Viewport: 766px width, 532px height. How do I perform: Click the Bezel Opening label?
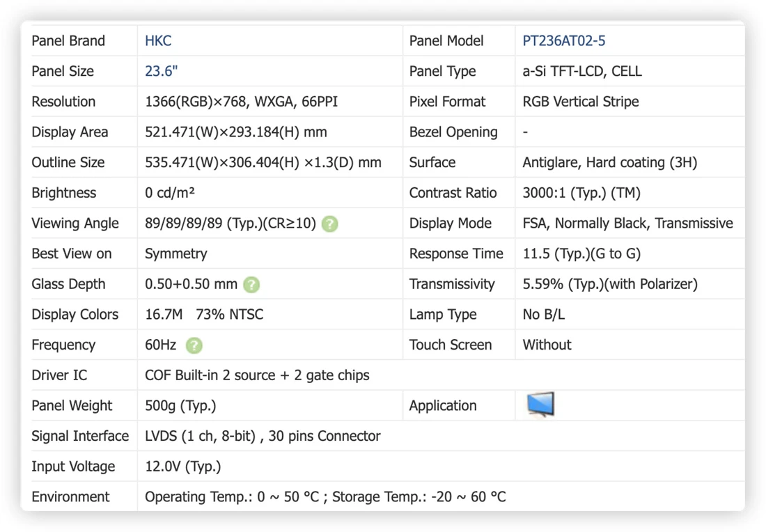point(453,132)
